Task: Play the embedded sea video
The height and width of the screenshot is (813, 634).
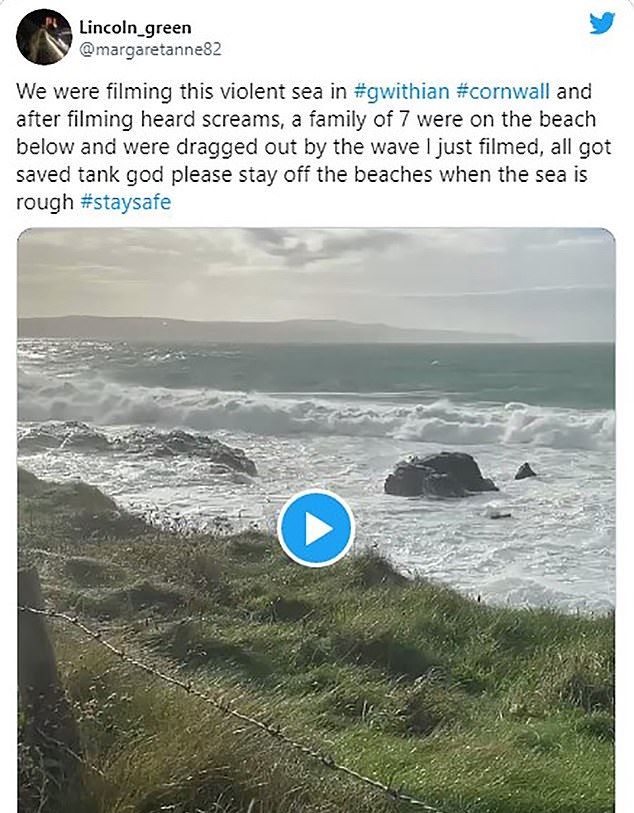Action: [x=316, y=528]
